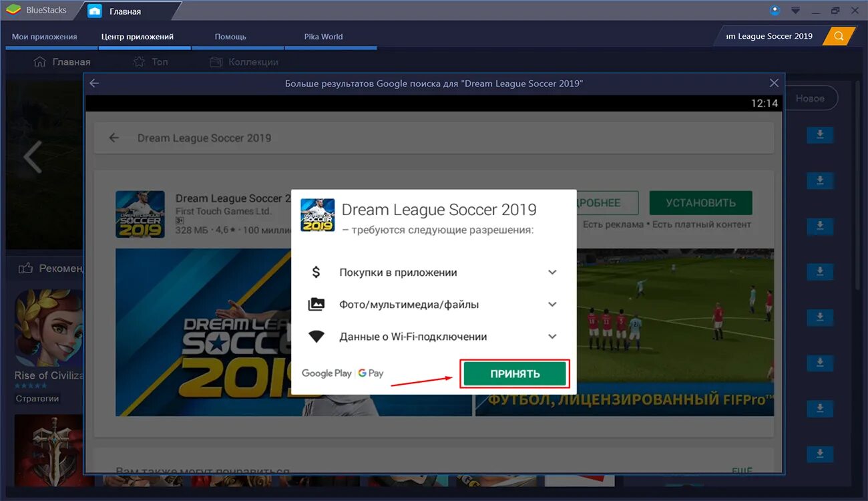868x501 pixels.
Task: Click the Данные о Wi-Fi-подключении label
Action: [413, 337]
